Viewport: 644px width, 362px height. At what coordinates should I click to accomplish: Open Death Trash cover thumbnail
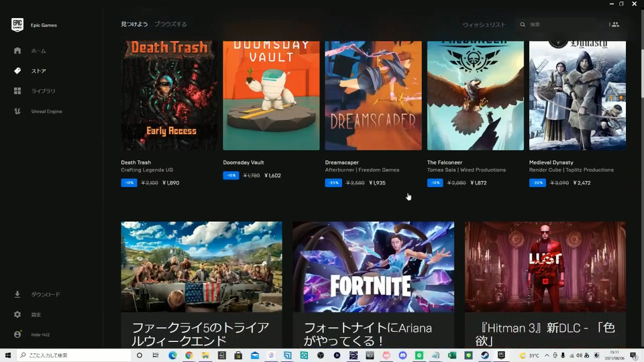click(169, 95)
